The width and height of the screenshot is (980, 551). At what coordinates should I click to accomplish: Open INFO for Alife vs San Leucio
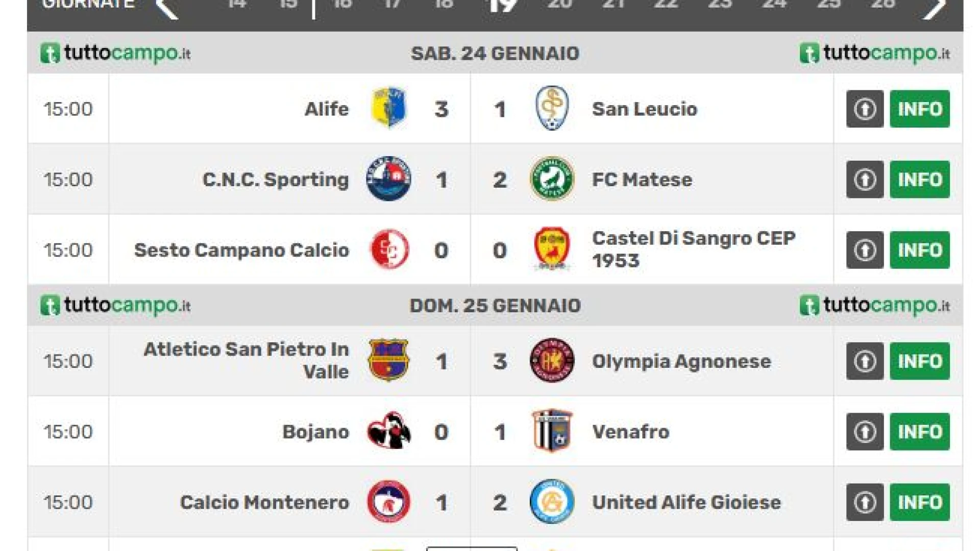tap(920, 109)
